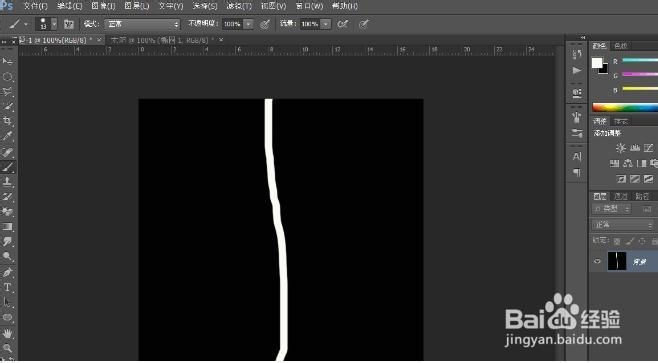Image resolution: width=658 pixels, height=363 pixels.
Task: Open the layer blend mode dropdown
Action: tap(623, 225)
